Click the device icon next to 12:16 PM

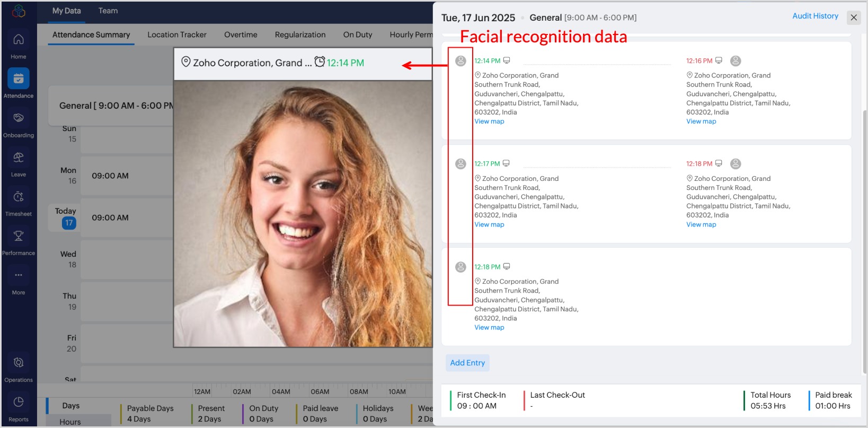point(719,60)
